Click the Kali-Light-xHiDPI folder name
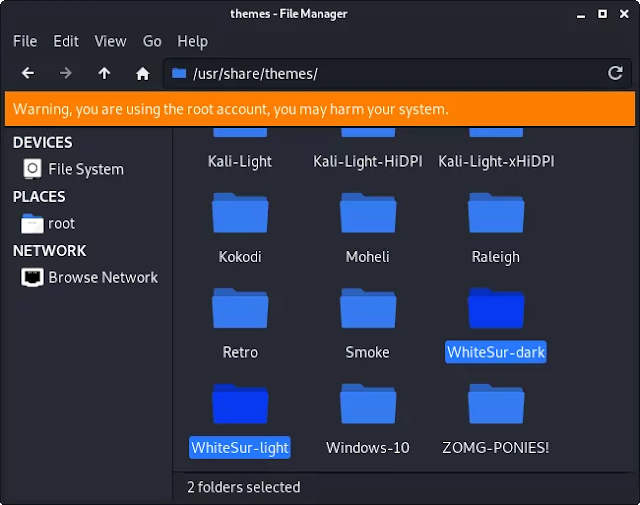640x505 pixels. (x=496, y=161)
